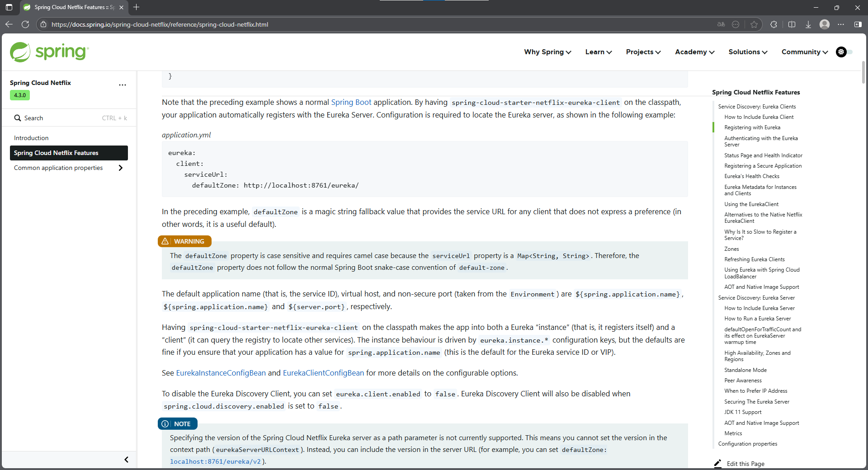The width and height of the screenshot is (868, 470).
Task: Jump to Eureka's Health Checks
Action: (752, 176)
